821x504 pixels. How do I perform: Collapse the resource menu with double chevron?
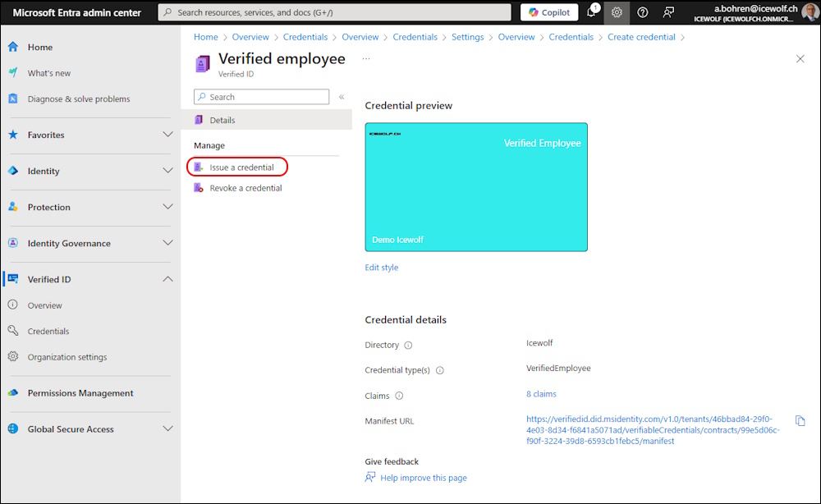click(342, 97)
